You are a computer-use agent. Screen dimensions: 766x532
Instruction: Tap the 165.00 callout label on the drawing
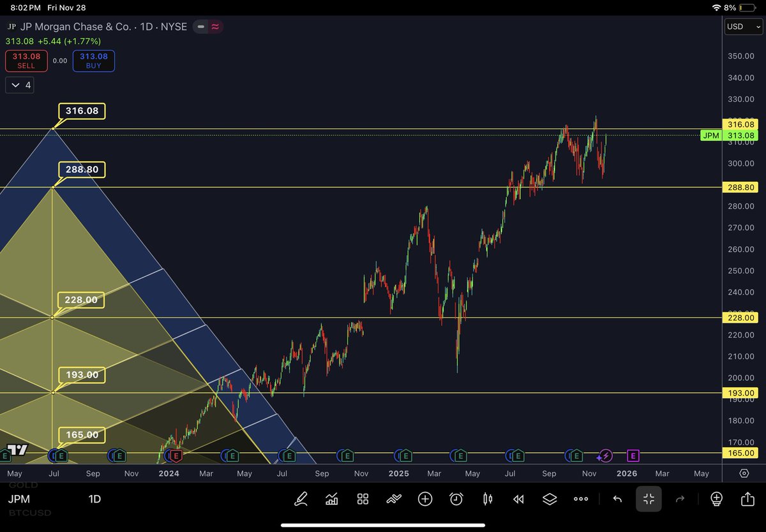pos(82,435)
